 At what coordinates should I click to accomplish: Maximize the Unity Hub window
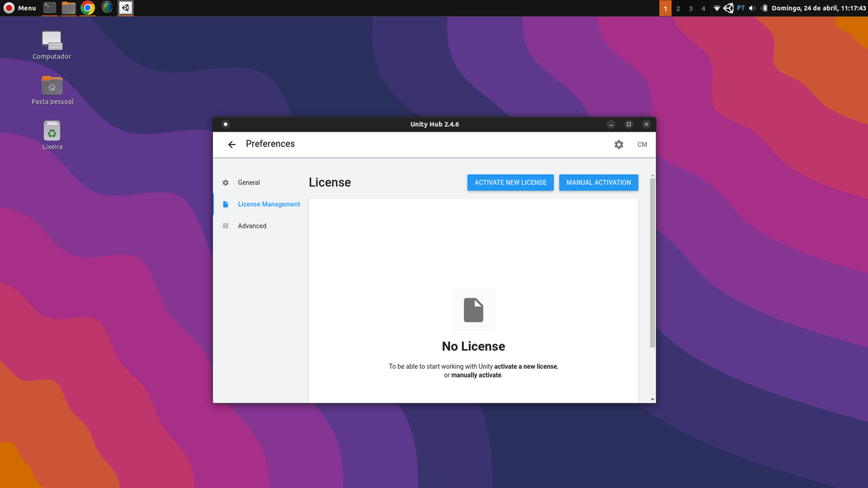click(629, 124)
